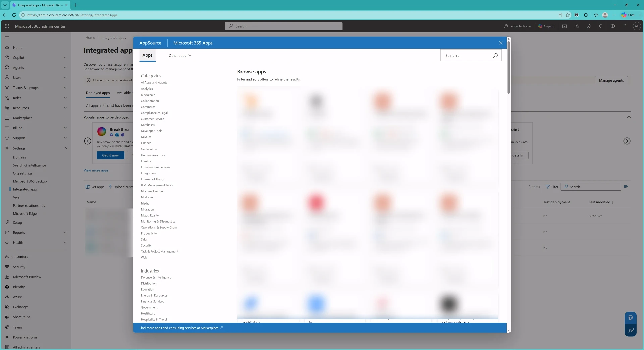644x350 pixels.
Task: Collapse the Settings navigation section
Action: 65,148
